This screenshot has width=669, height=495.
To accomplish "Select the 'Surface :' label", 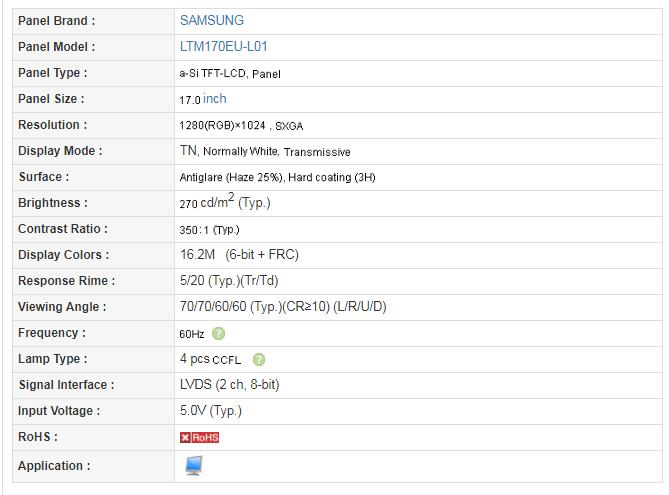I will (44, 177).
